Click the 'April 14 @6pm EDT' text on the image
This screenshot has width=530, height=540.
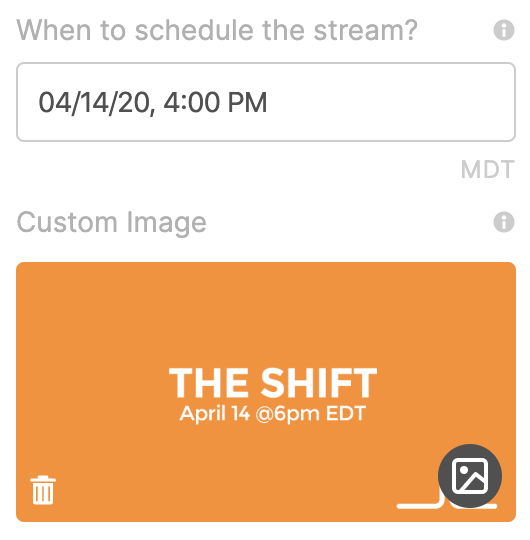pos(272,413)
